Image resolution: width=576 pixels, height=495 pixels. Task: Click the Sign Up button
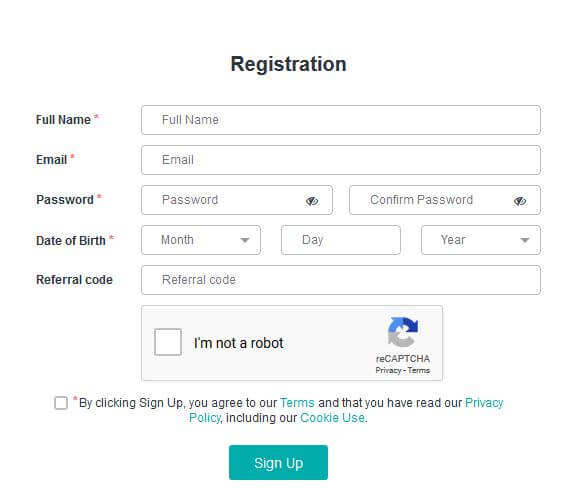point(278,463)
